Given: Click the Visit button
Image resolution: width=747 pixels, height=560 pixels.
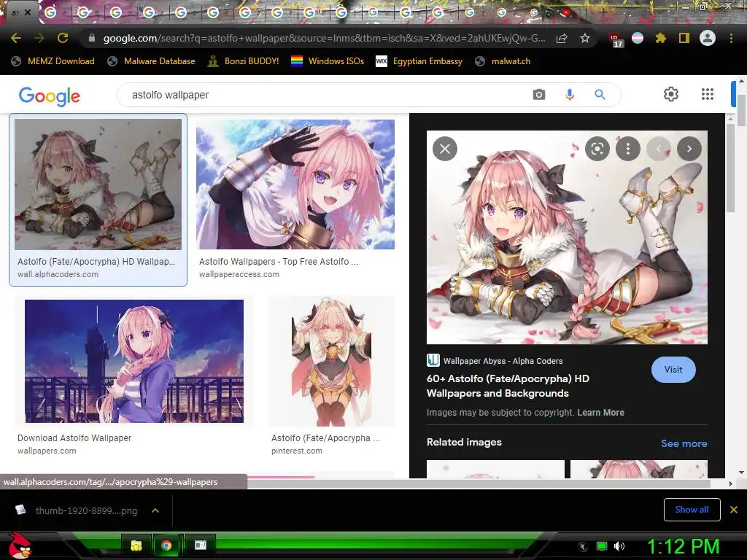Looking at the screenshot, I should pyautogui.click(x=673, y=370).
